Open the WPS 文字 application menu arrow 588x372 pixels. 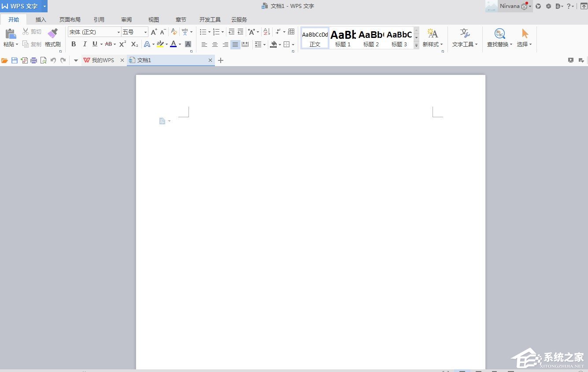click(x=44, y=6)
